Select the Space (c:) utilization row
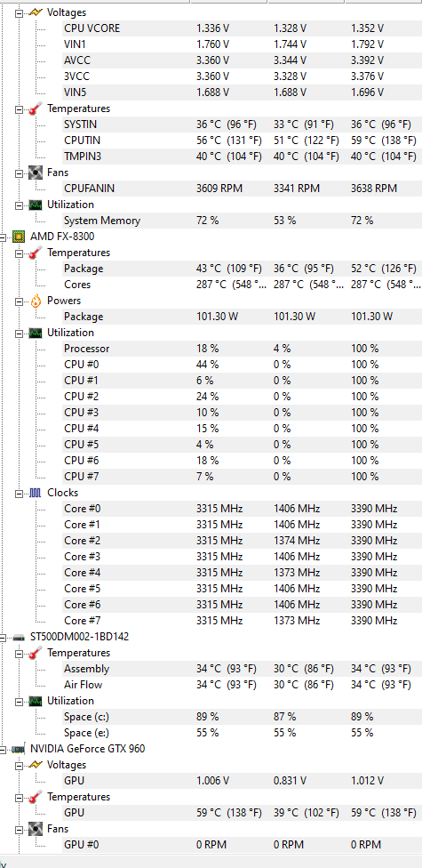Image resolution: width=422 pixels, height=868 pixels. [242, 717]
